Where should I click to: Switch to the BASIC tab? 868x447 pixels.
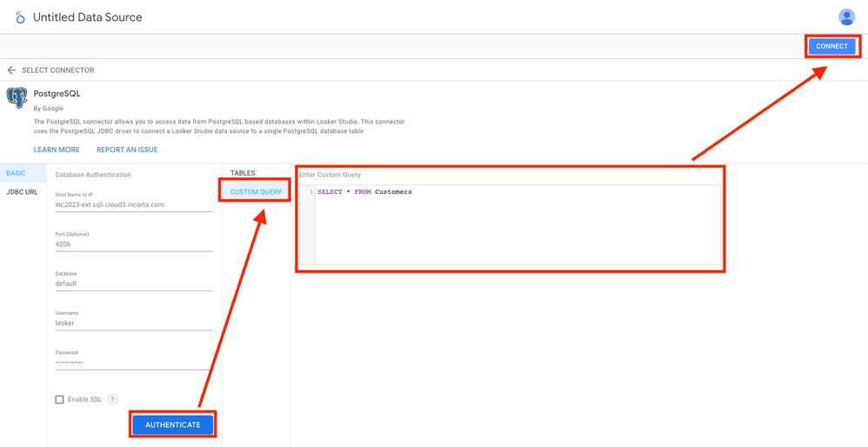click(x=17, y=173)
